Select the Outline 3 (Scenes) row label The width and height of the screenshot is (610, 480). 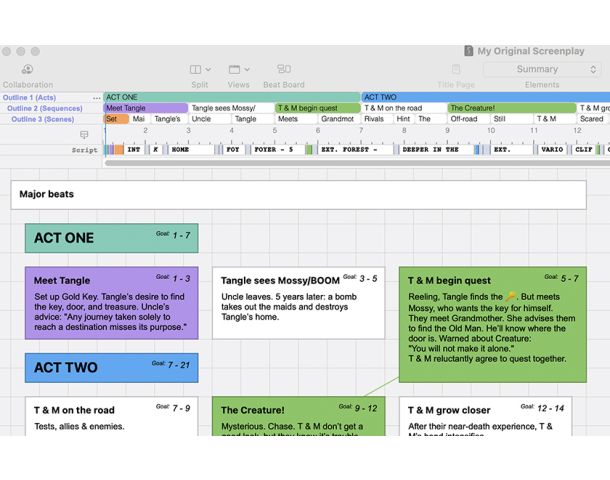tap(45, 119)
